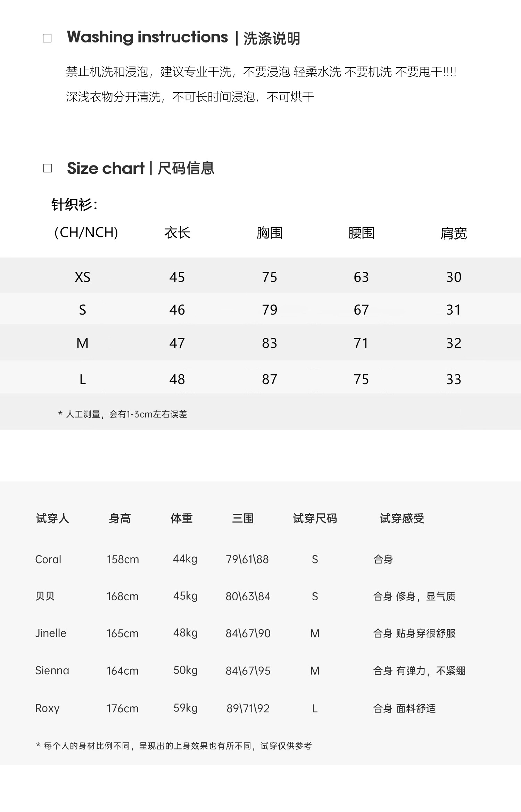Click the tester name Jinelle

51,633
